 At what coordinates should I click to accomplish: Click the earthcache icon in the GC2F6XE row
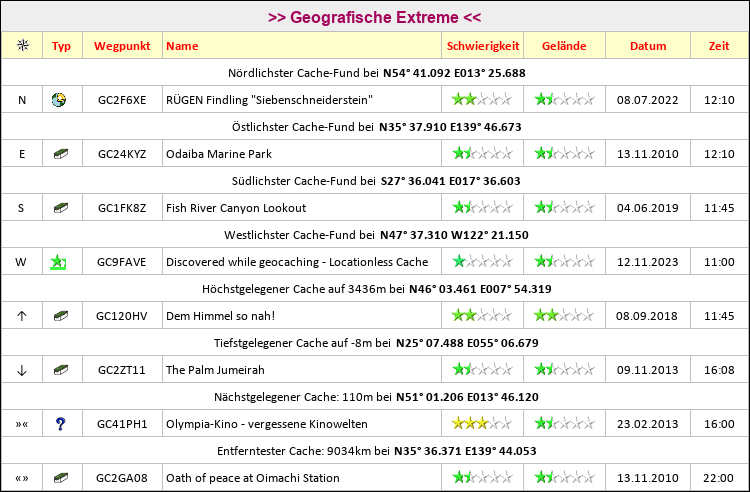click(x=58, y=100)
